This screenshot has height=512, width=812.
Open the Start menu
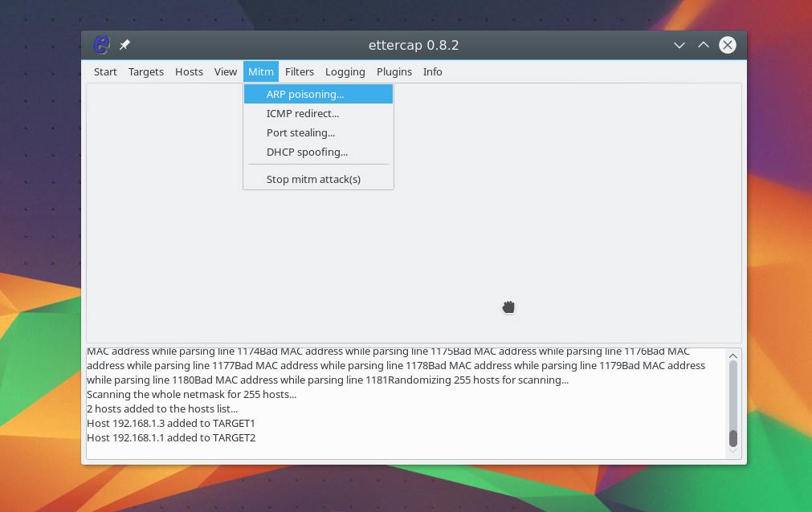105,72
